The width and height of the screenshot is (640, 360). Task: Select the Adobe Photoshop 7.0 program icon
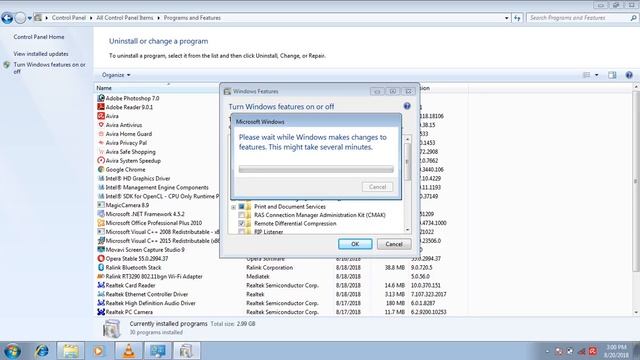pos(101,98)
